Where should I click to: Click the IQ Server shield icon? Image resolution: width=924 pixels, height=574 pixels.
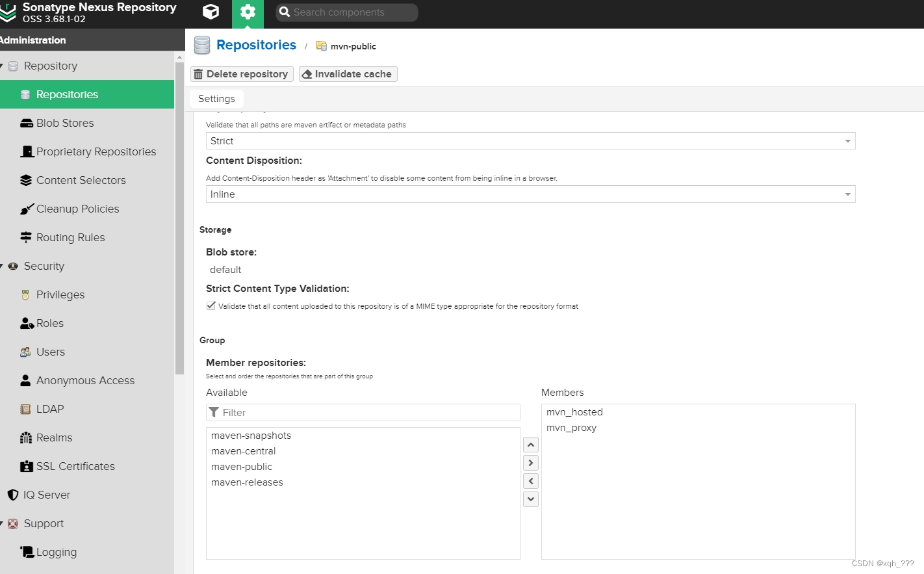[x=13, y=495]
